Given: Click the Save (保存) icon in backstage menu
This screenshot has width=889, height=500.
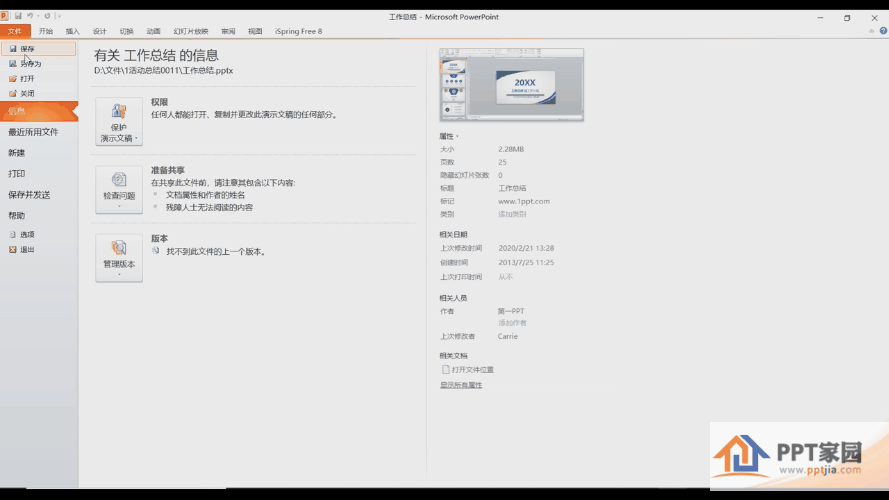Looking at the screenshot, I should 13,49.
